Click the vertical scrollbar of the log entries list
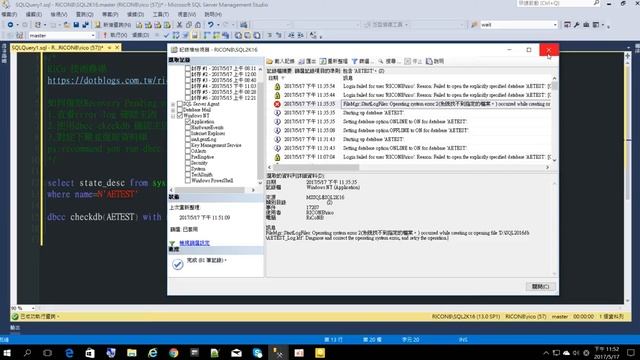 tap(554, 119)
